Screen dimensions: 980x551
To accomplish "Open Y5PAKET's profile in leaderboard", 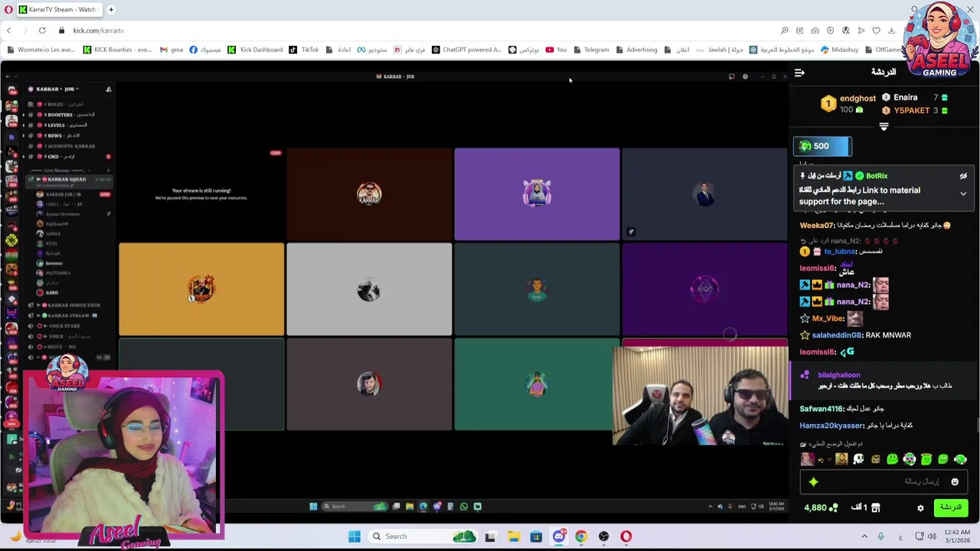I will click(x=911, y=110).
